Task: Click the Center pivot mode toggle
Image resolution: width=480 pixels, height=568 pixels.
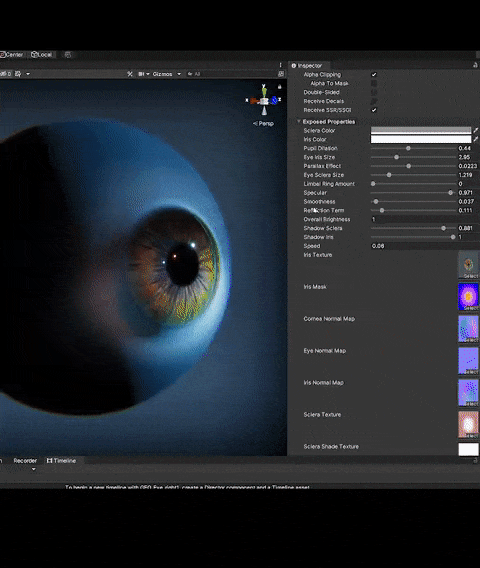Action: coord(12,55)
